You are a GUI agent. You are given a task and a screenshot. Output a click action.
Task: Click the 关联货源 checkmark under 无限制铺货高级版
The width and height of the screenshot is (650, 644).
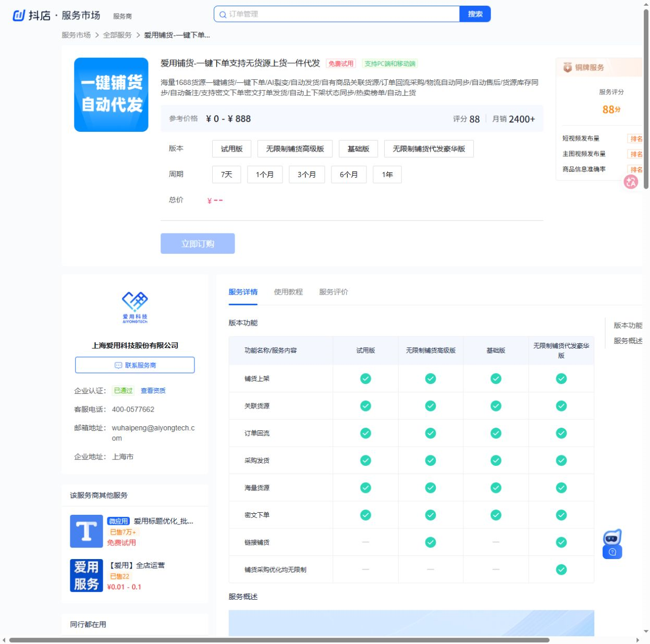431,406
